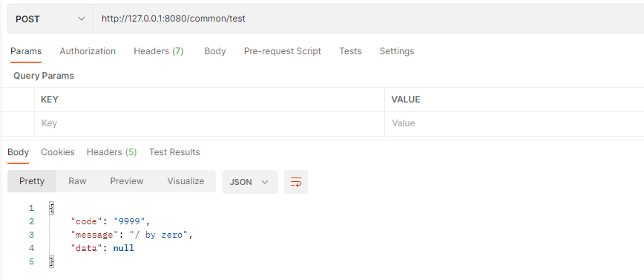Click the request URL field

pyautogui.click(x=369, y=19)
